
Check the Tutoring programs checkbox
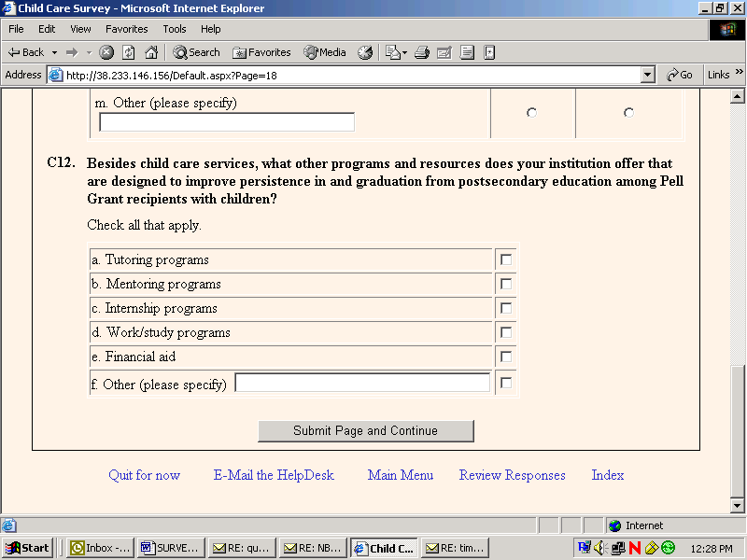(x=506, y=259)
